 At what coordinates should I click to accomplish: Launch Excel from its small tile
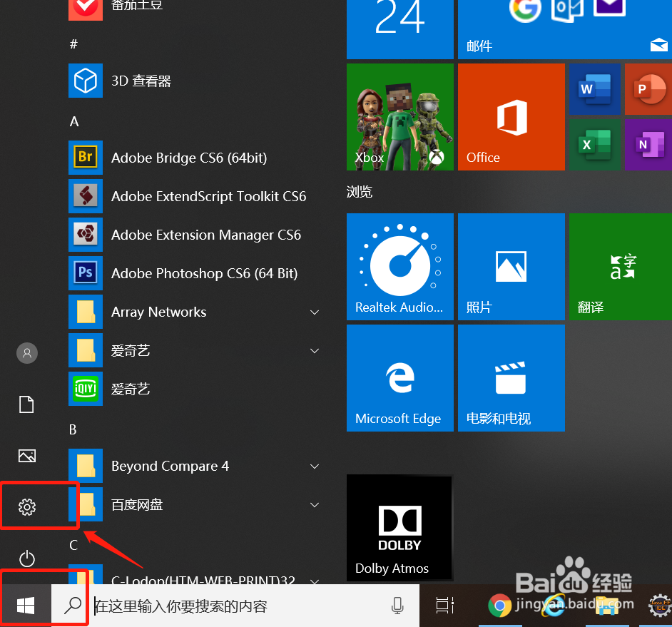(595, 145)
